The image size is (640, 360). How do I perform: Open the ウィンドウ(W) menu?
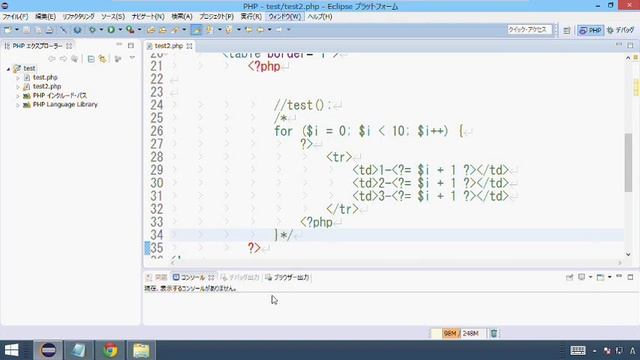tap(284, 17)
